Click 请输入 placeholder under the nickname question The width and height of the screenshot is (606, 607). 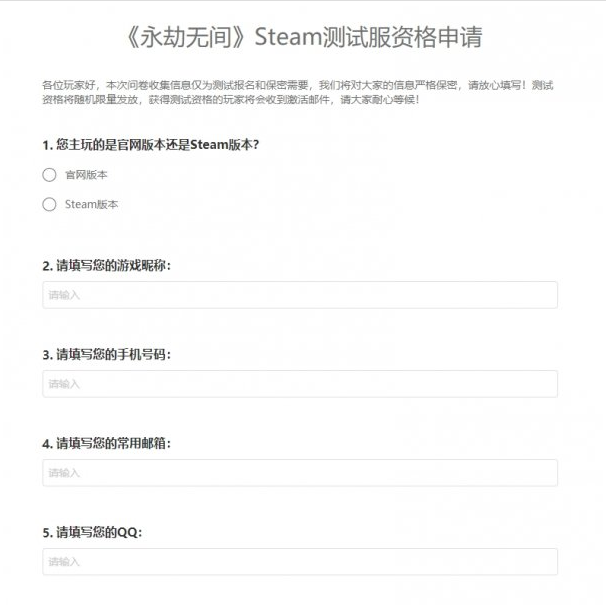pos(64,295)
